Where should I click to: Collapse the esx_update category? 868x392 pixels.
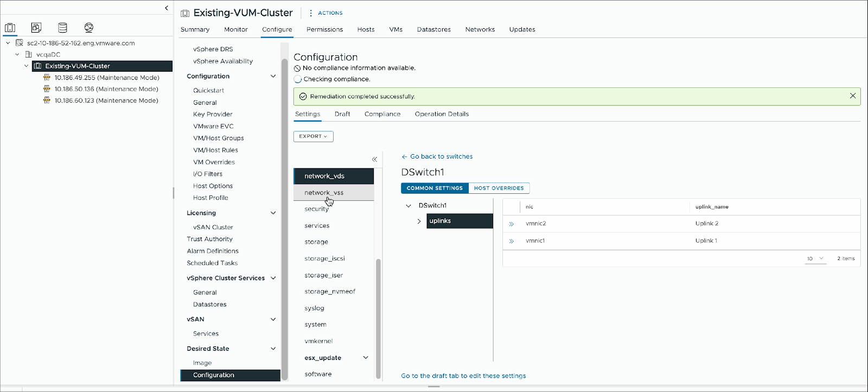tap(366, 358)
